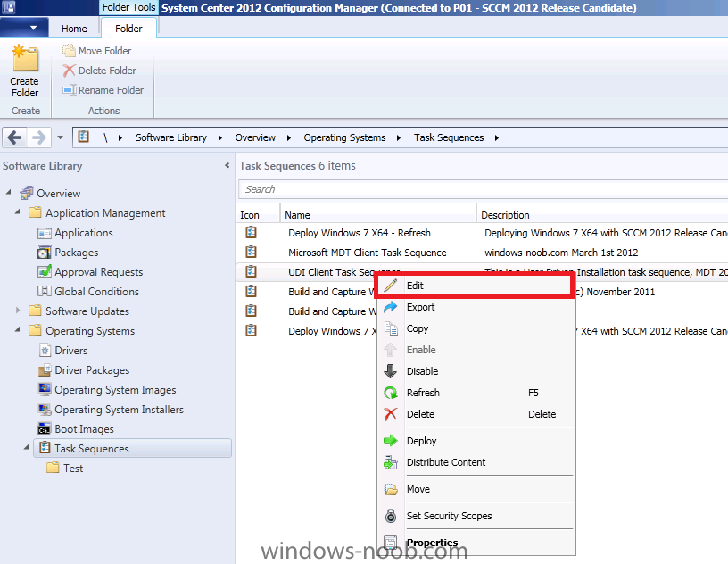Sort list by the Description column header
This screenshot has height=564, width=728.
pyautogui.click(x=602, y=215)
